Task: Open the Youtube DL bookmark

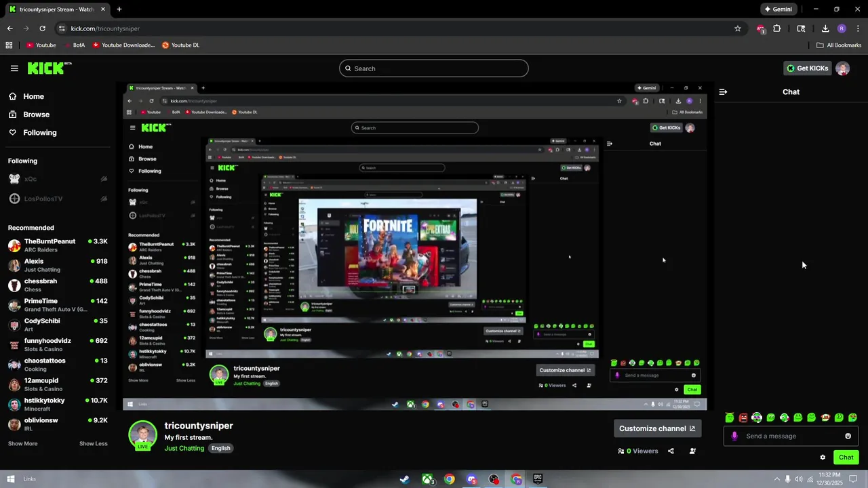Action: 180,45
